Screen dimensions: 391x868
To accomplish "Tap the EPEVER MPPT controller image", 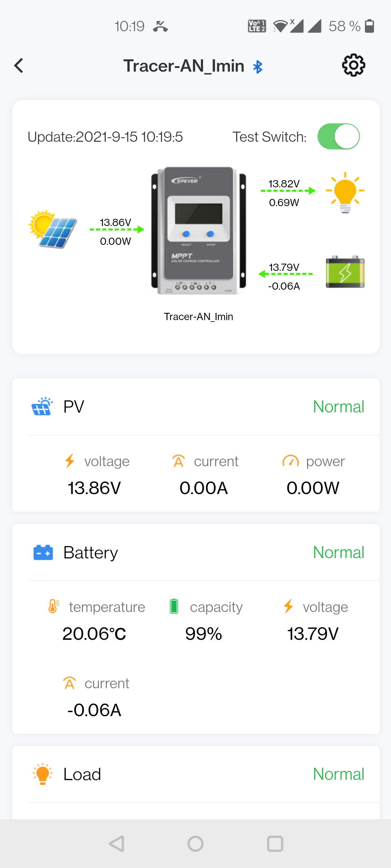I will [198, 230].
